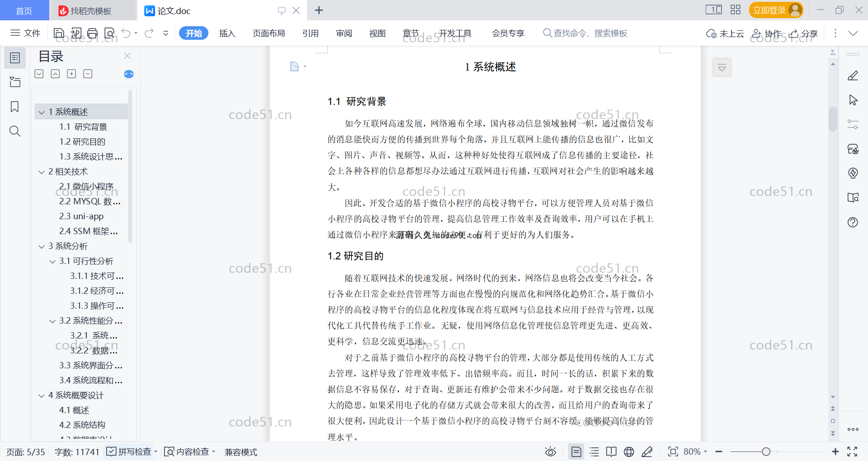Screen dimensions: 868x461
Task: Switch to the 找稻壳模板 tab
Action: click(x=93, y=10)
